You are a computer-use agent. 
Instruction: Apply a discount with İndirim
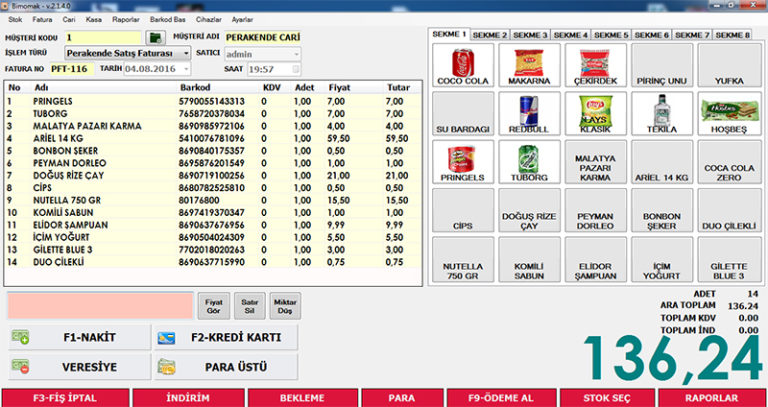pos(188,398)
